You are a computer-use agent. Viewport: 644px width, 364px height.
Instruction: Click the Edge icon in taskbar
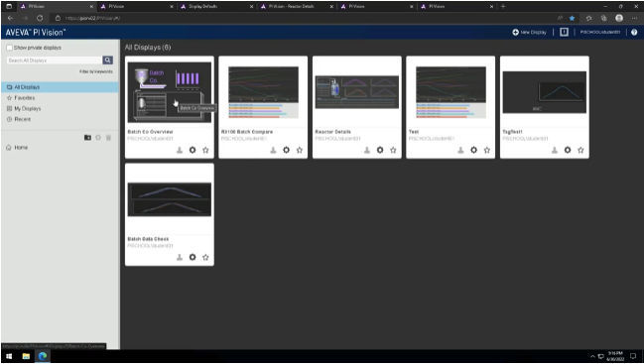[x=43, y=356]
